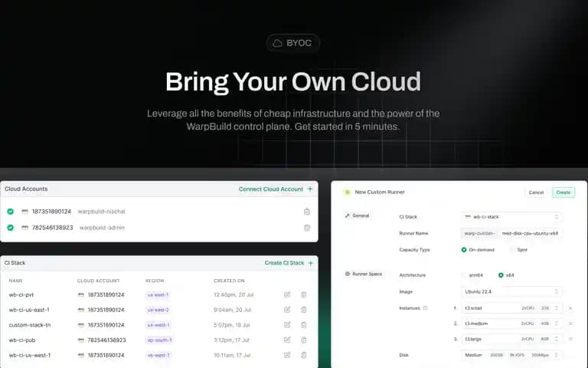
Task: Click plus icon beside Create CI Stack
Action: coord(311,263)
